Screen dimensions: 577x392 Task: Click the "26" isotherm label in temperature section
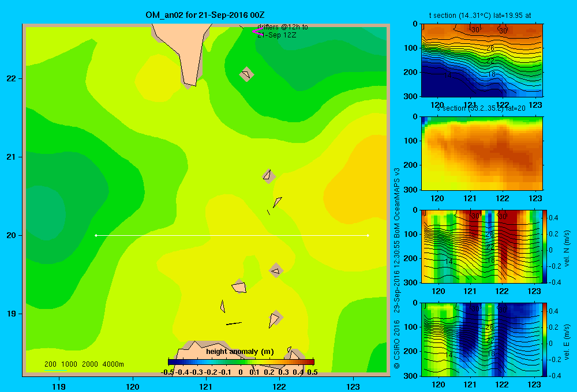pyautogui.click(x=490, y=48)
